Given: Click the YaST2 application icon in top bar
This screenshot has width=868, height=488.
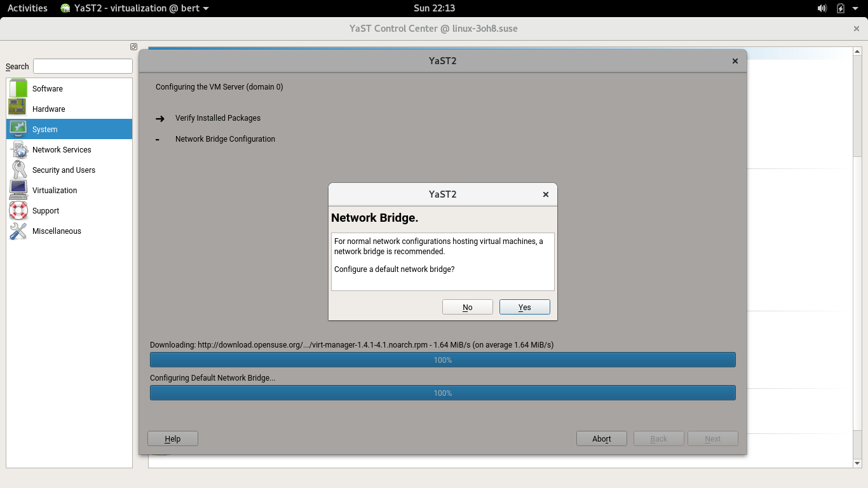Looking at the screenshot, I should pyautogui.click(x=65, y=8).
